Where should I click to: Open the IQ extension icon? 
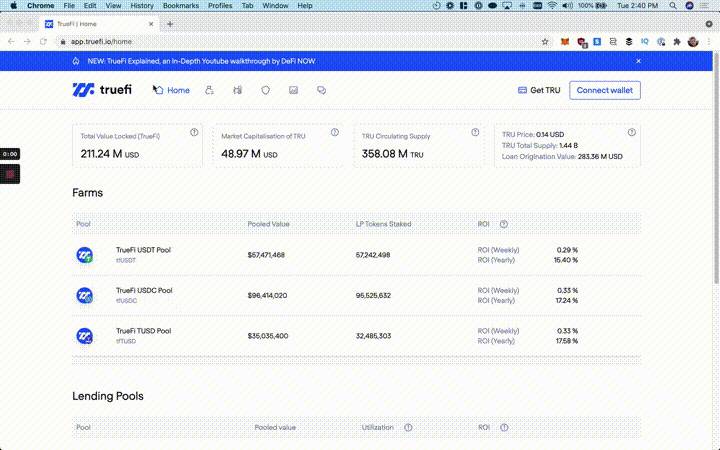tap(645, 42)
